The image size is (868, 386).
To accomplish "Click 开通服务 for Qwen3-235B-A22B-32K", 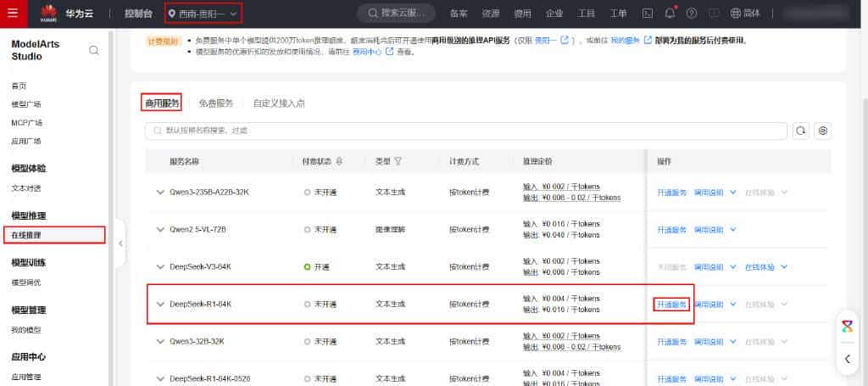I will point(672,193).
